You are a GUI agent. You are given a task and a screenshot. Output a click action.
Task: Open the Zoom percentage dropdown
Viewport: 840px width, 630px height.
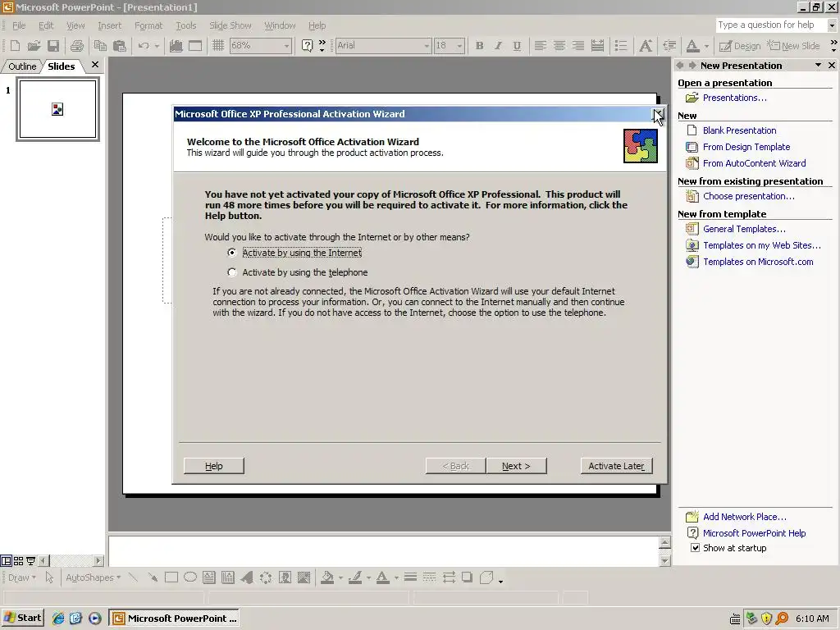tap(286, 46)
